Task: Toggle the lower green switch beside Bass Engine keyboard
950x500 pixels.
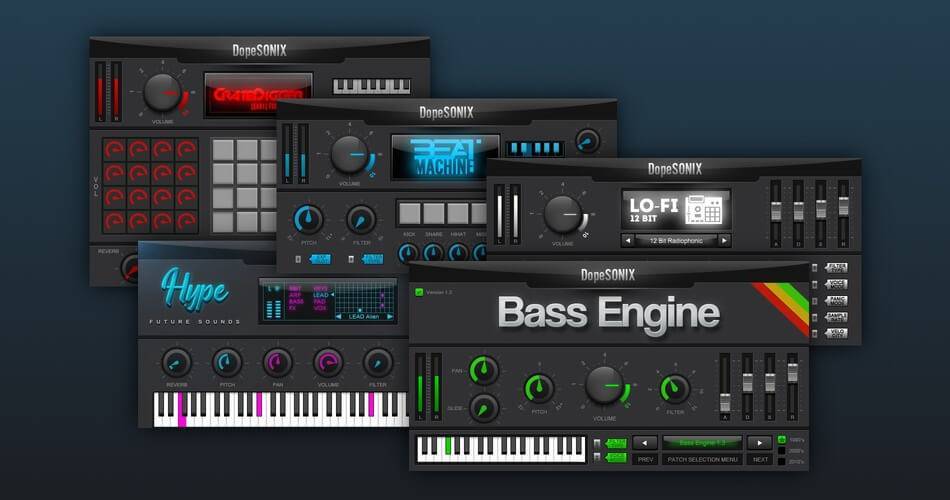Action: click(x=616, y=458)
